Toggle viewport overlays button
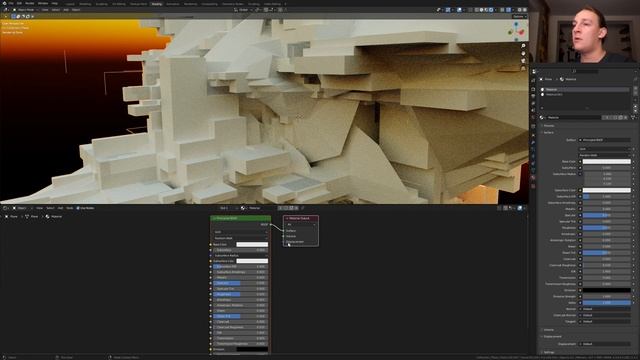Viewport: 640px width, 360px height. pos(459,10)
